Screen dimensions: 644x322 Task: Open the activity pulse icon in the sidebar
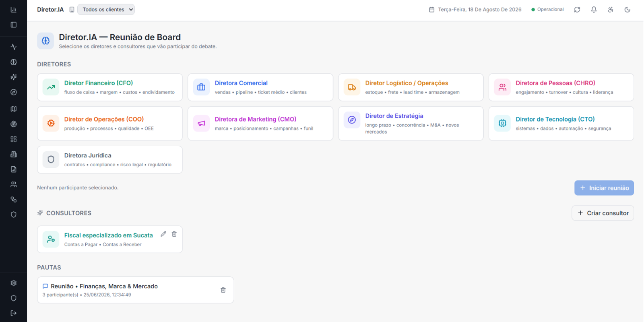tap(13, 47)
